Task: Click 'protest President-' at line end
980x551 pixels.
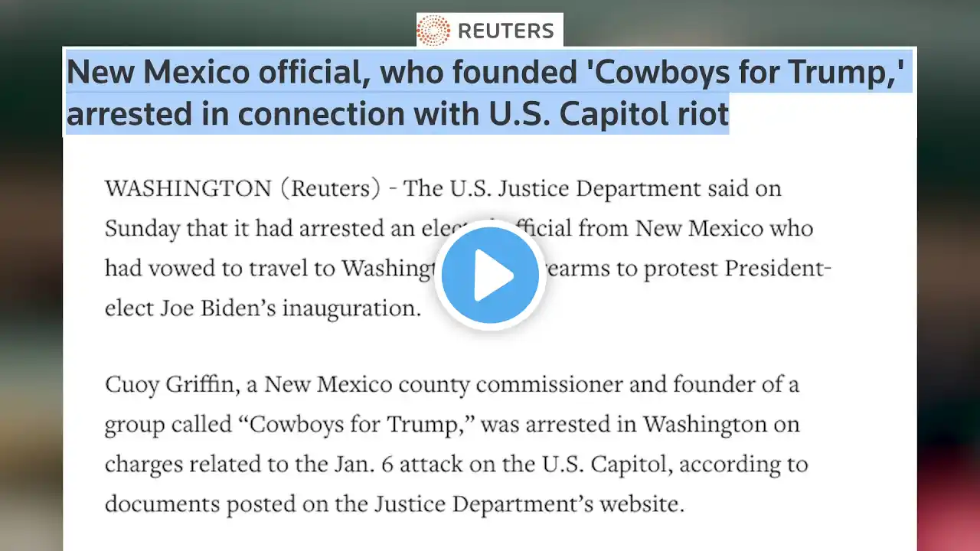Action: [x=737, y=268]
